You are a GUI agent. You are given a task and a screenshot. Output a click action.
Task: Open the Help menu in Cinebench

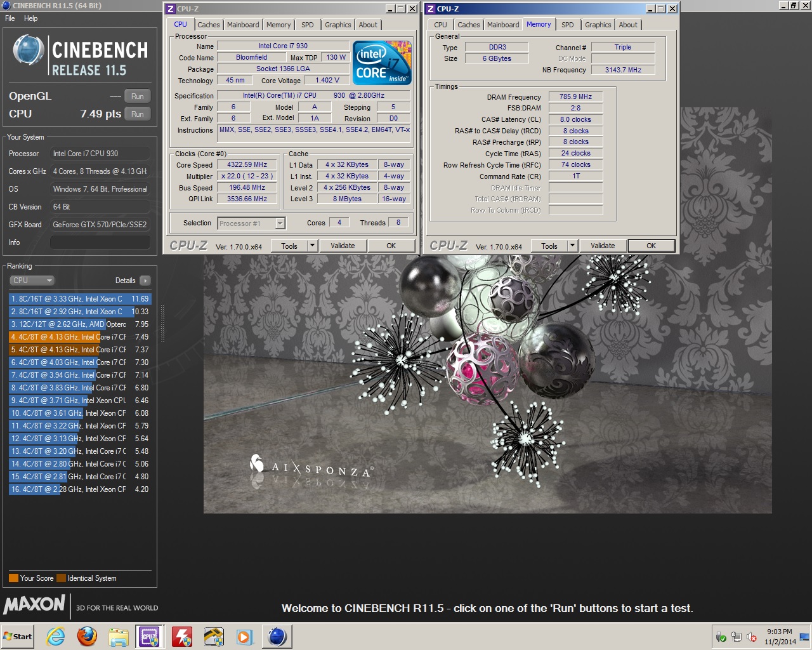pos(30,18)
